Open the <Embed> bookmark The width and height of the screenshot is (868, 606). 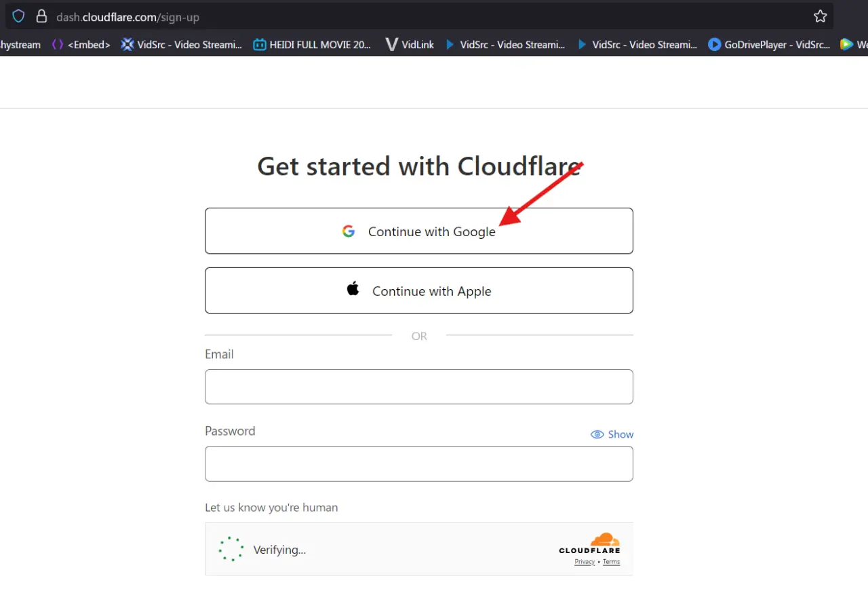tap(81, 45)
